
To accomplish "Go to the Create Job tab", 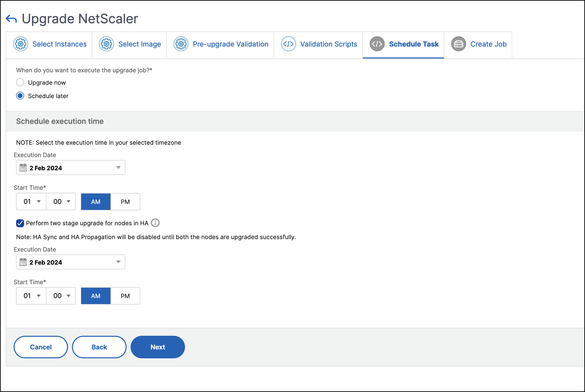I will click(x=488, y=44).
